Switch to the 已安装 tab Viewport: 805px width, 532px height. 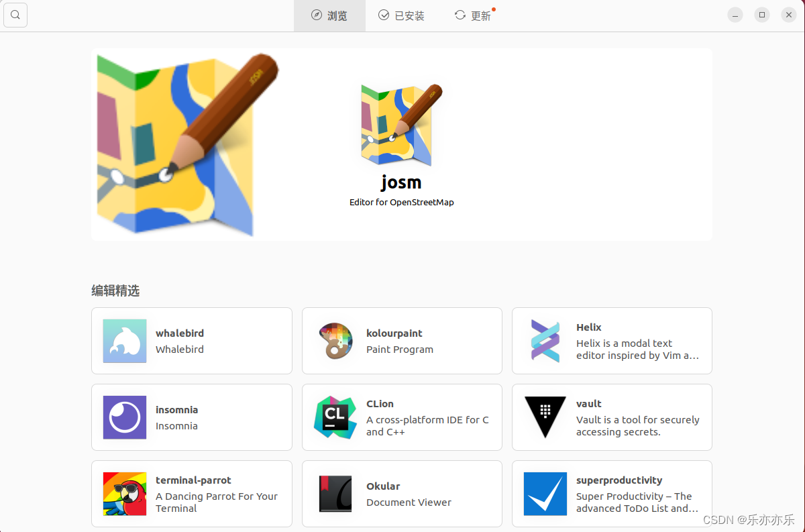click(x=401, y=15)
